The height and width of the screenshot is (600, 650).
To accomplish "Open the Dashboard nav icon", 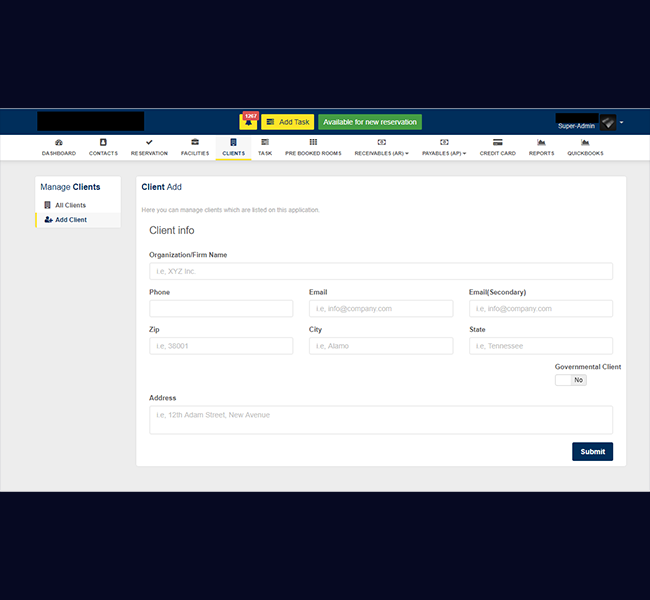I will click(x=58, y=143).
